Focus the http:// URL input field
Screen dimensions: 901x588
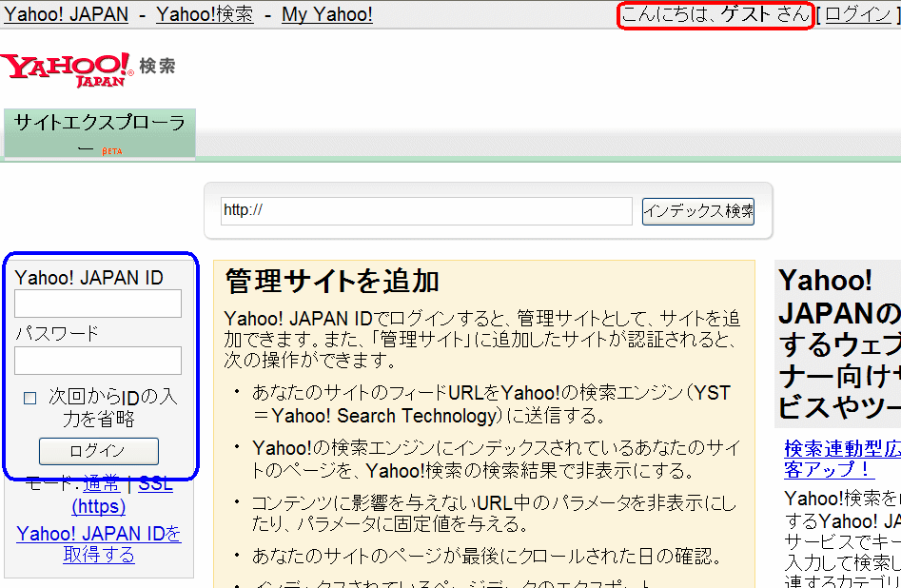tap(426, 211)
